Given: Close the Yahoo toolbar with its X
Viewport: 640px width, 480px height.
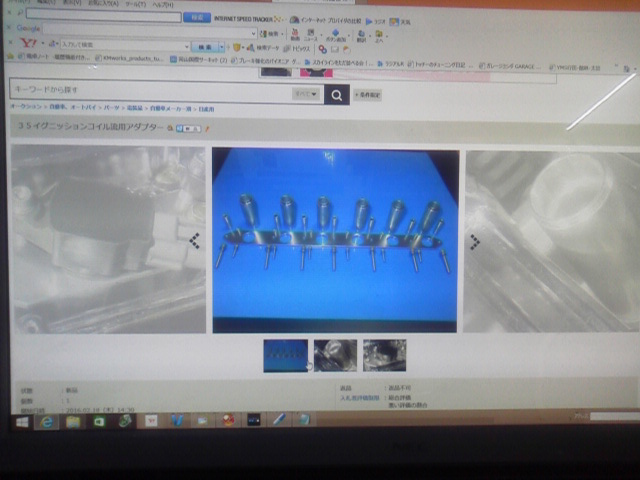Looking at the screenshot, I should (x=11, y=42).
